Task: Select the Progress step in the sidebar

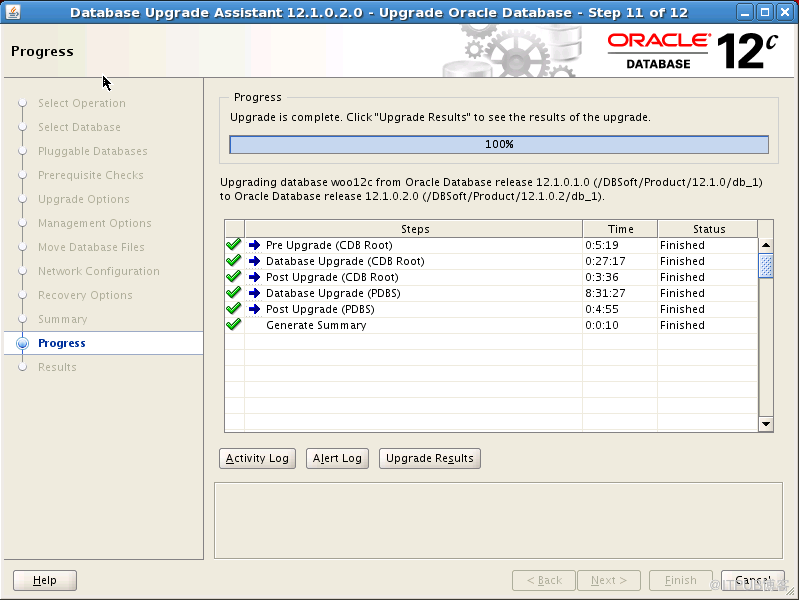Action: (62, 343)
